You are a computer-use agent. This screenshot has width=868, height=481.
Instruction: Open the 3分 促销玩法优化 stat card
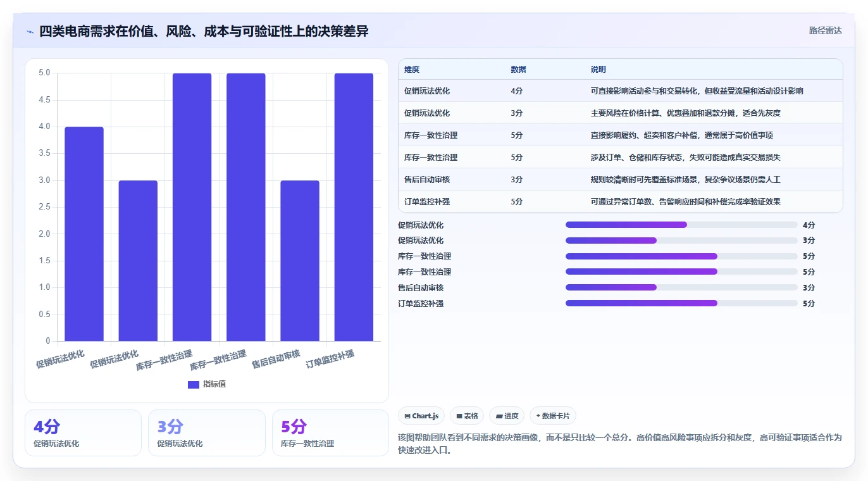point(207,433)
